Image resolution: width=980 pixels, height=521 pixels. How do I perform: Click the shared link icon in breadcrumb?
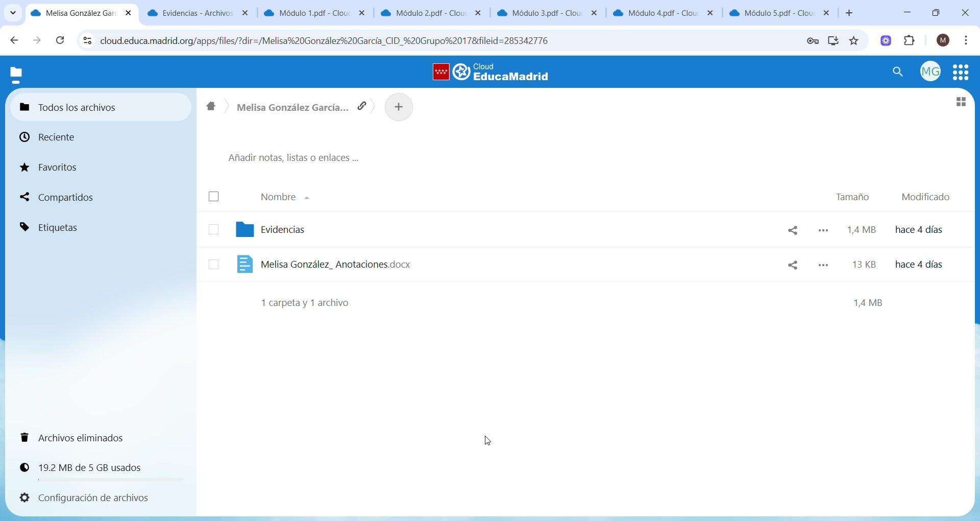click(362, 106)
